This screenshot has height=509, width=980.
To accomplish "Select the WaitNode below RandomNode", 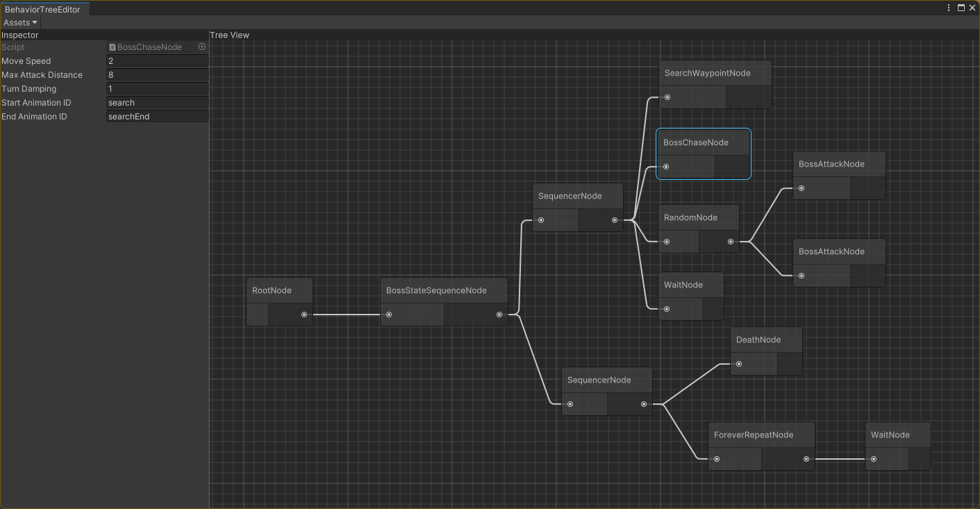I will tap(691, 296).
